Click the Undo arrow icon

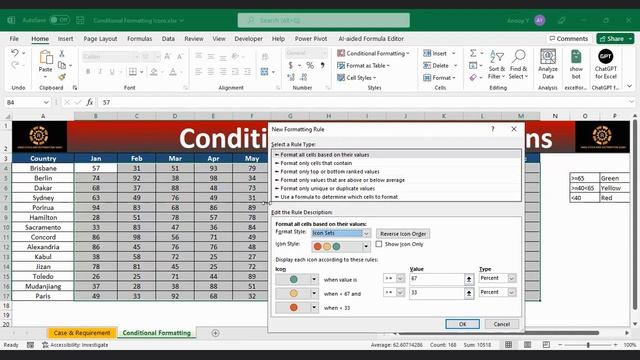click(15, 53)
